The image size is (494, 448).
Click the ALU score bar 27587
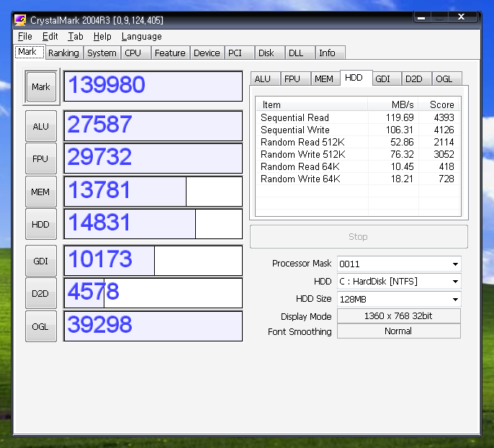tap(153, 126)
